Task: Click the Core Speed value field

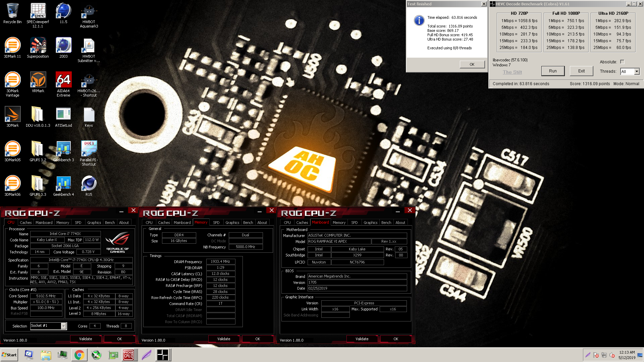Action: tap(46, 296)
